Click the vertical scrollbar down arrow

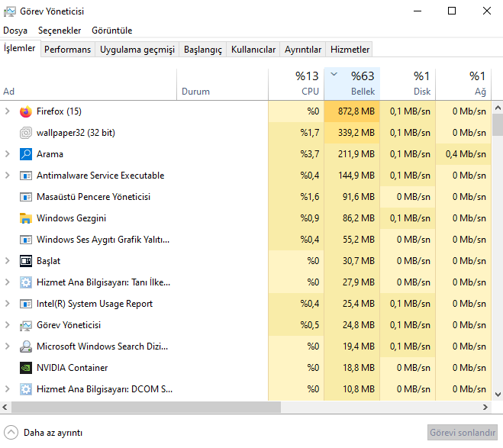(x=498, y=395)
